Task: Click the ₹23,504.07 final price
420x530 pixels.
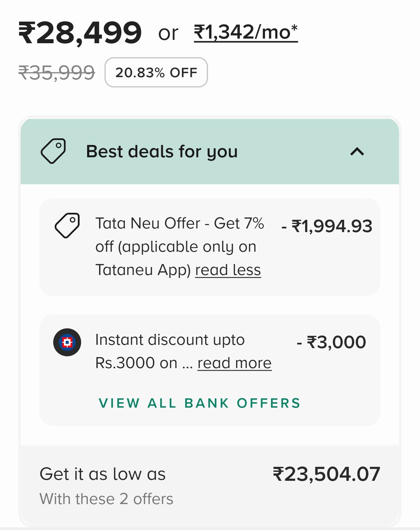Action: [326, 474]
